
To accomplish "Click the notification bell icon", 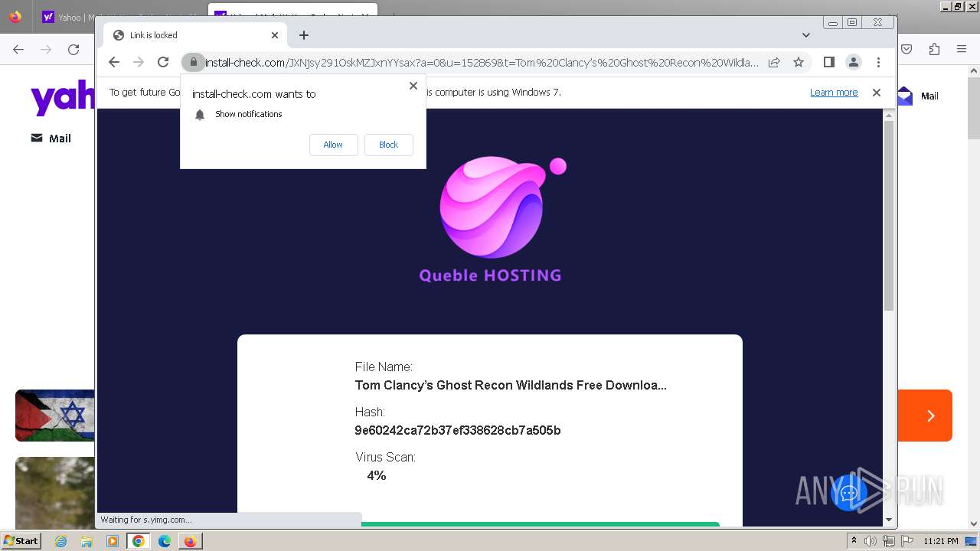I will [200, 115].
